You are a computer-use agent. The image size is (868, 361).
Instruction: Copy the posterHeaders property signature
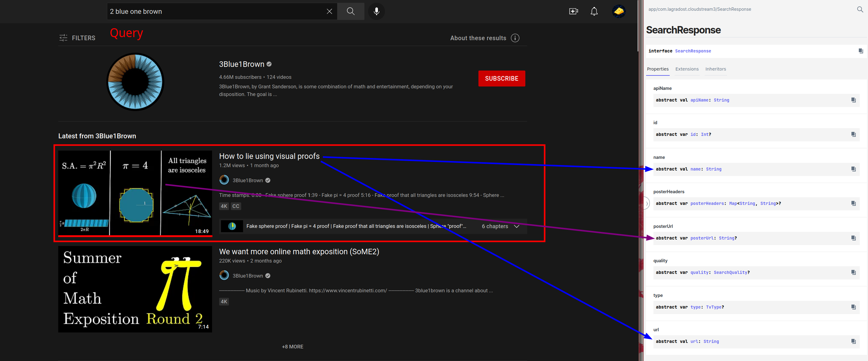tap(853, 204)
